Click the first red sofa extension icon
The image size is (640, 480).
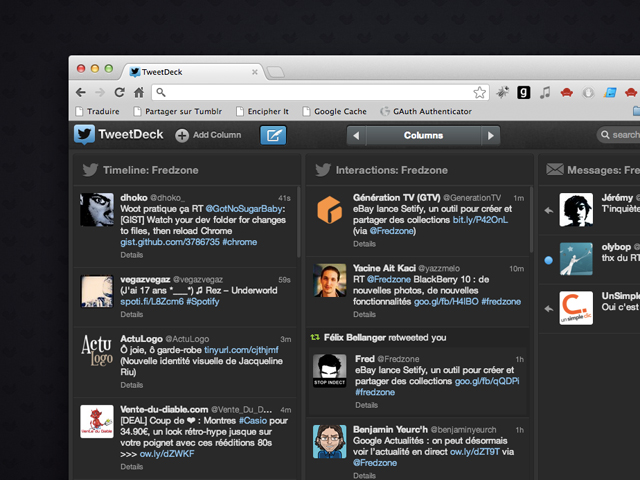(x=567, y=93)
